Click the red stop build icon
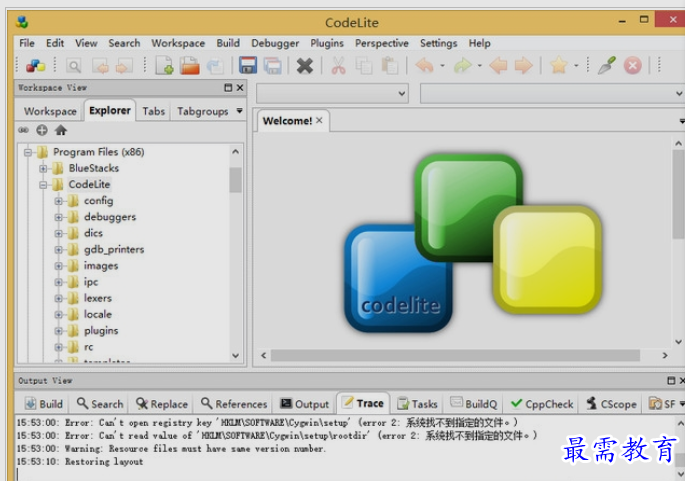 [x=632, y=66]
